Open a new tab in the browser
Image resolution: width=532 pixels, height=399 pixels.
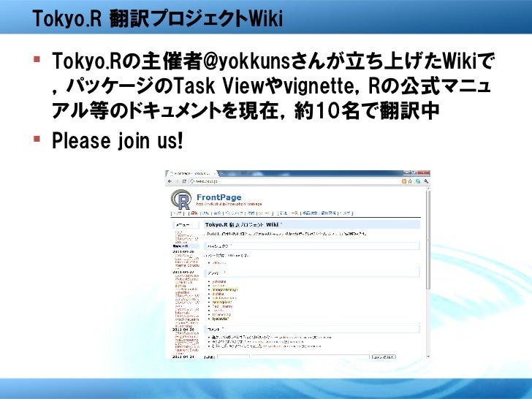pos(223,173)
